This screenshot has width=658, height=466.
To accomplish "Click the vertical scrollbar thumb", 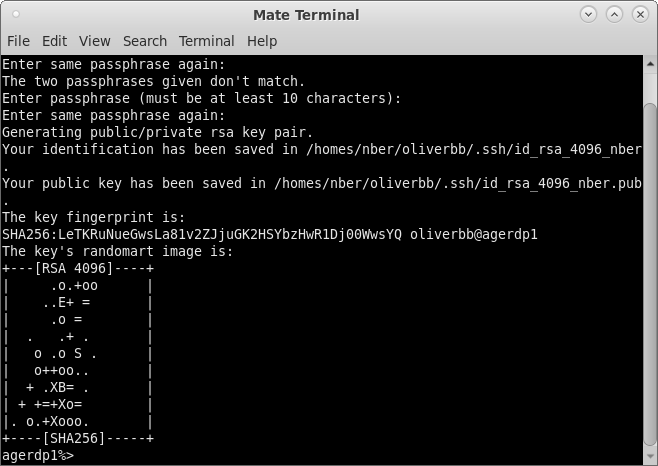I will 649,270.
